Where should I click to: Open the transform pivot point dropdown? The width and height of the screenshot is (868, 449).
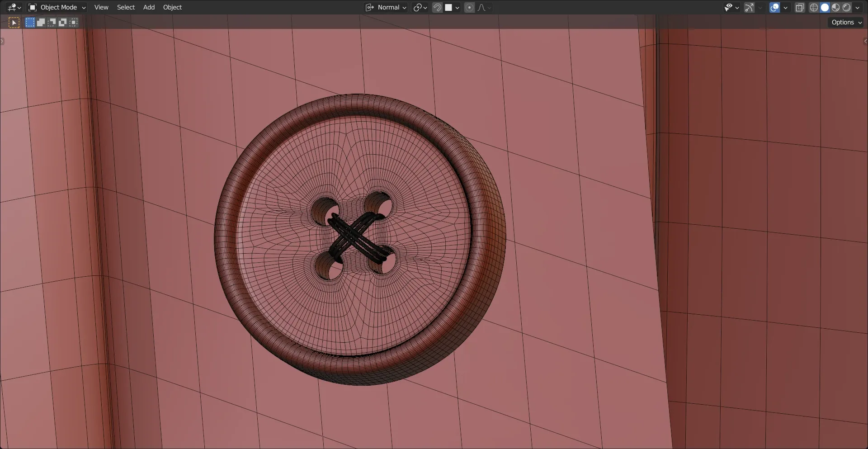[420, 7]
